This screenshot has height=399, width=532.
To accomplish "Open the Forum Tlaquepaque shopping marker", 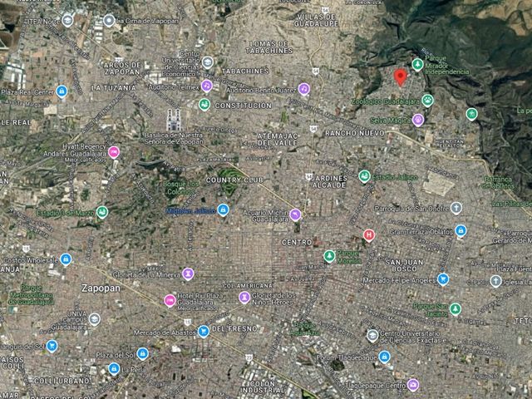I will pos(384,357).
